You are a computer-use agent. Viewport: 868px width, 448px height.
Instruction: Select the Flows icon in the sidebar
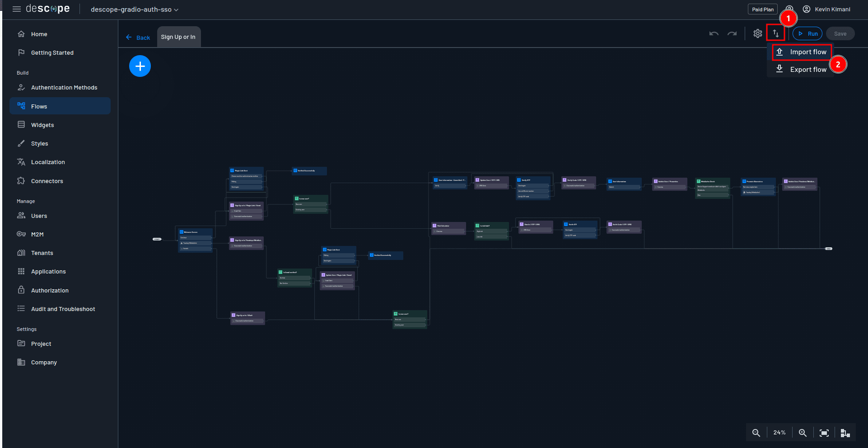tap(21, 106)
